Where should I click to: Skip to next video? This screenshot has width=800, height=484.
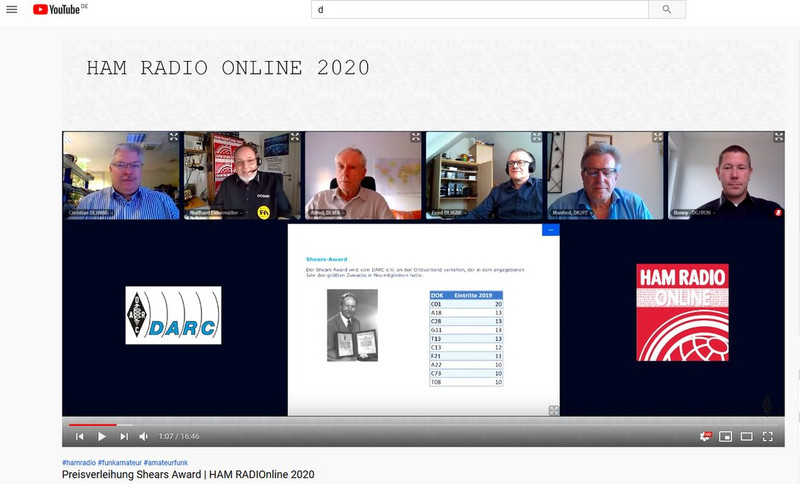coord(124,437)
